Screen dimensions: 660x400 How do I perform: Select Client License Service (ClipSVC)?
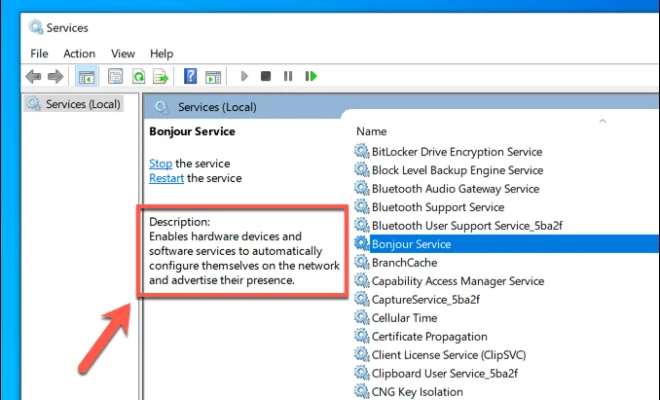449,355
